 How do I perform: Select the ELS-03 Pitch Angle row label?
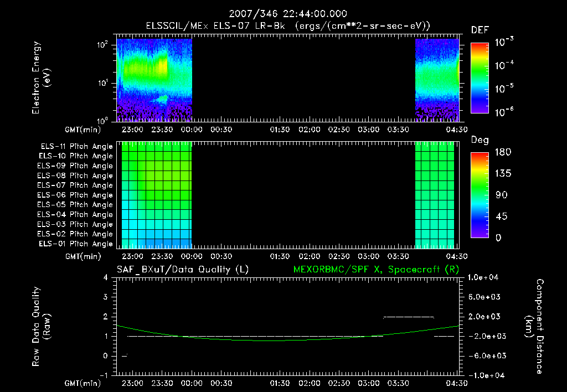click(75, 224)
